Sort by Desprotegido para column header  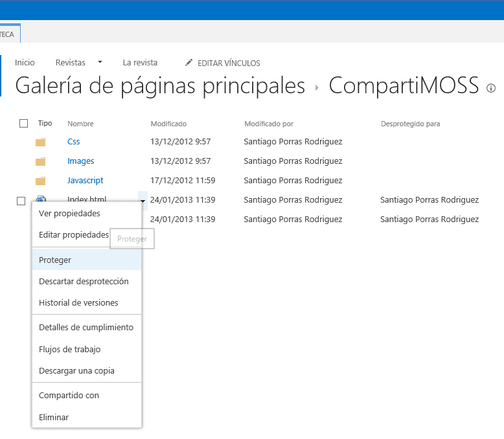[411, 124]
